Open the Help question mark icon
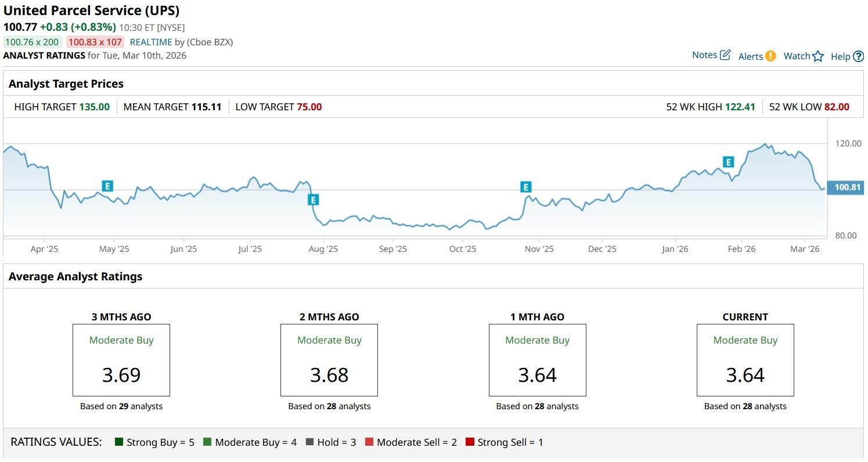Image resolution: width=868 pixels, height=462 pixels. [x=858, y=56]
